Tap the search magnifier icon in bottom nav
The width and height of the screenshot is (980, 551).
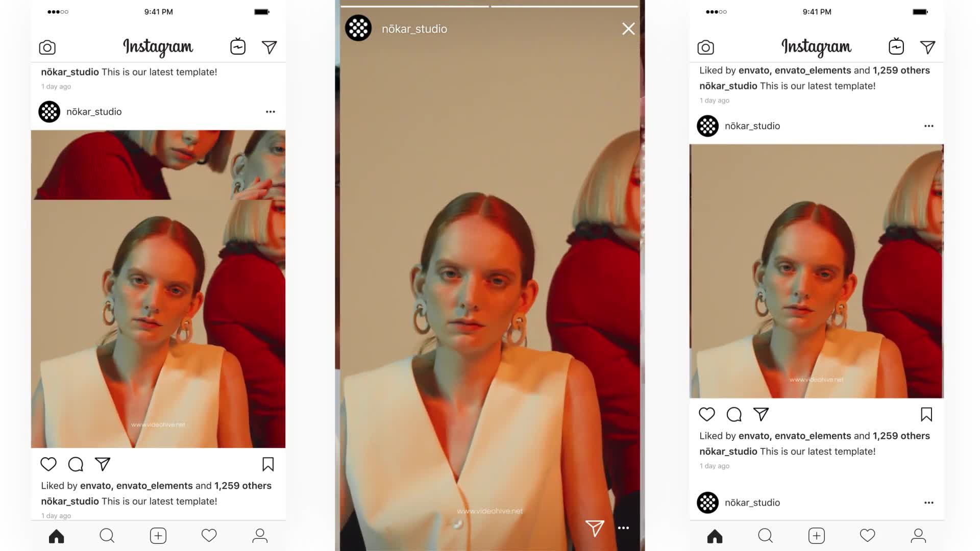click(x=107, y=536)
